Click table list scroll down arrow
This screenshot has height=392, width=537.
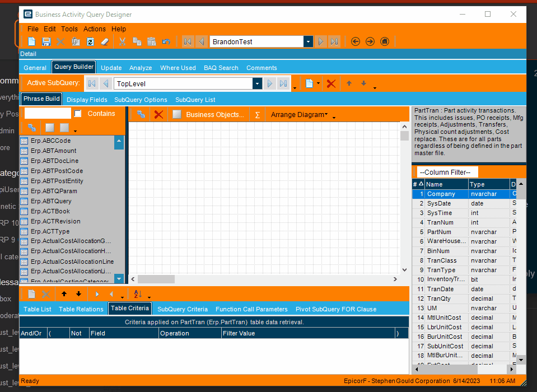pyautogui.click(x=119, y=279)
